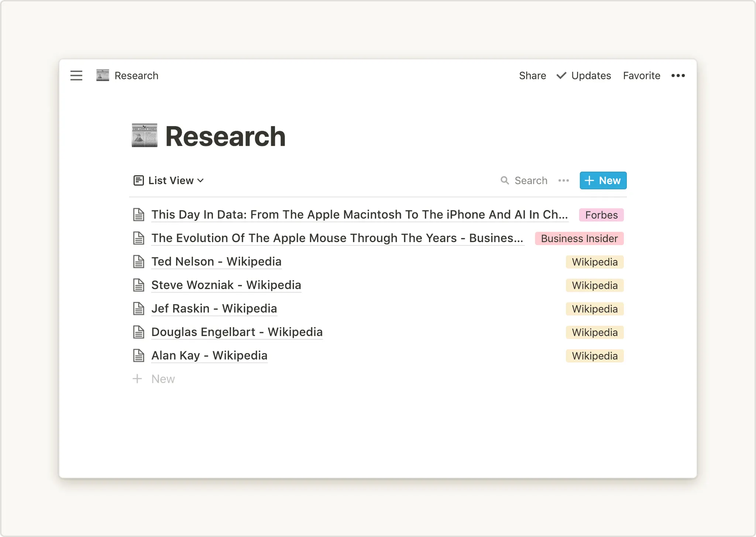Click the plus icon in the bottom New row
Screen dimensions: 756x537
[x=137, y=379]
